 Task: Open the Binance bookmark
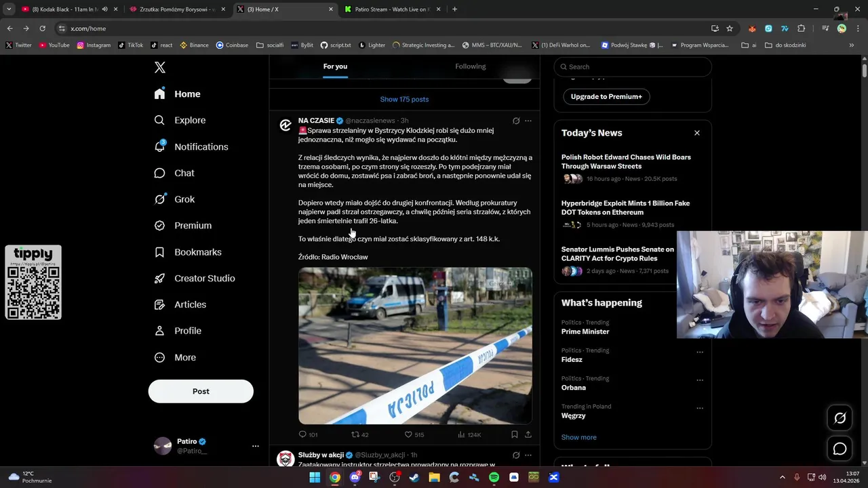point(194,45)
